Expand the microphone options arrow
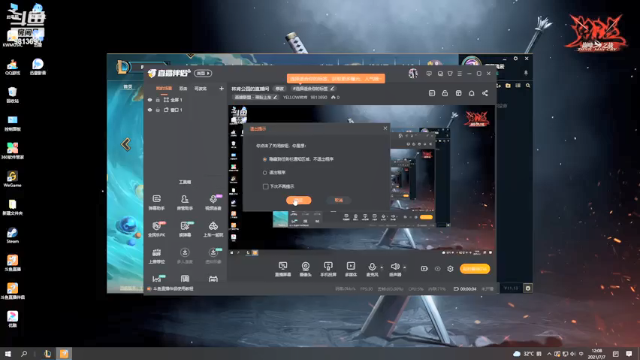The height and width of the screenshot is (360, 640). (382, 268)
